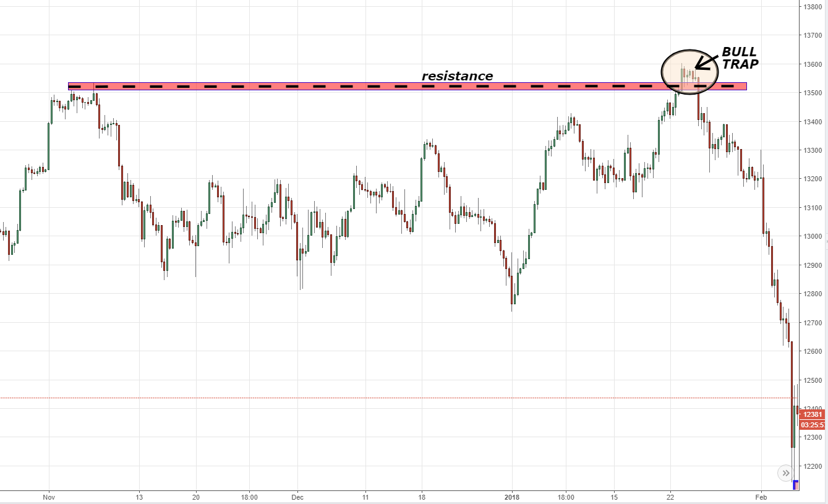The width and height of the screenshot is (828, 504).
Task: Click the 12700 price axis label
Action: (813, 323)
